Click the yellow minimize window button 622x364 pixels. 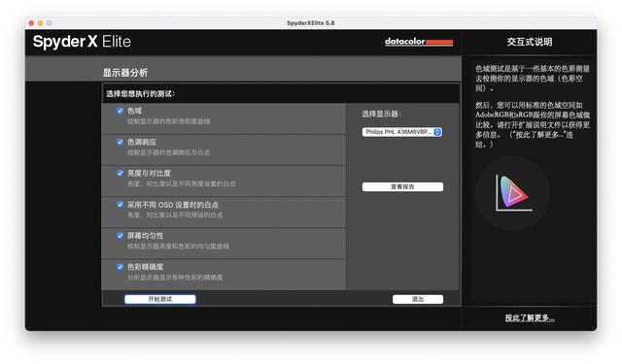(40, 23)
